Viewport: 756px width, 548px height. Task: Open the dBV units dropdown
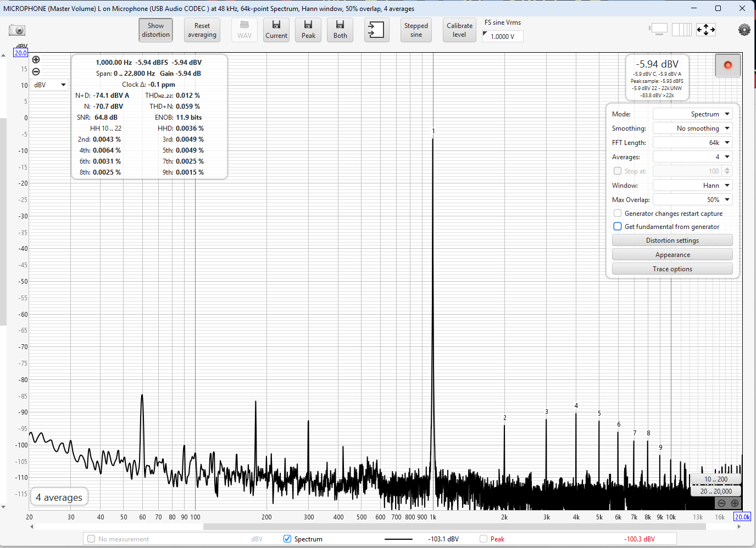[49, 85]
